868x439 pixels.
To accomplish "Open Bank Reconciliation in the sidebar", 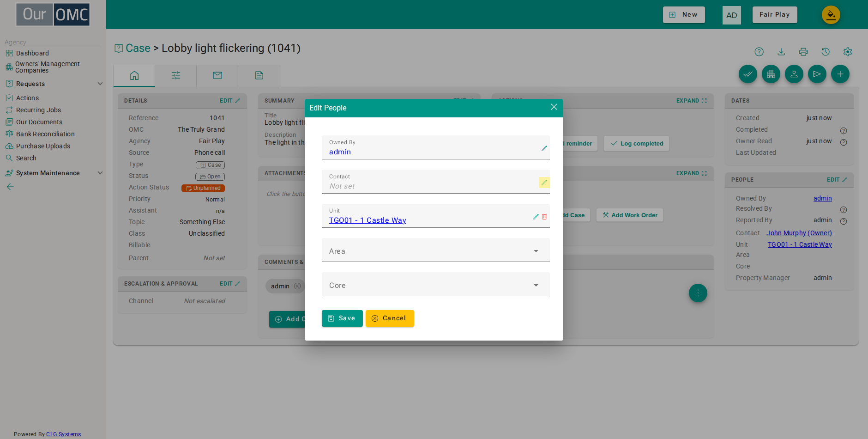I will [x=45, y=134].
